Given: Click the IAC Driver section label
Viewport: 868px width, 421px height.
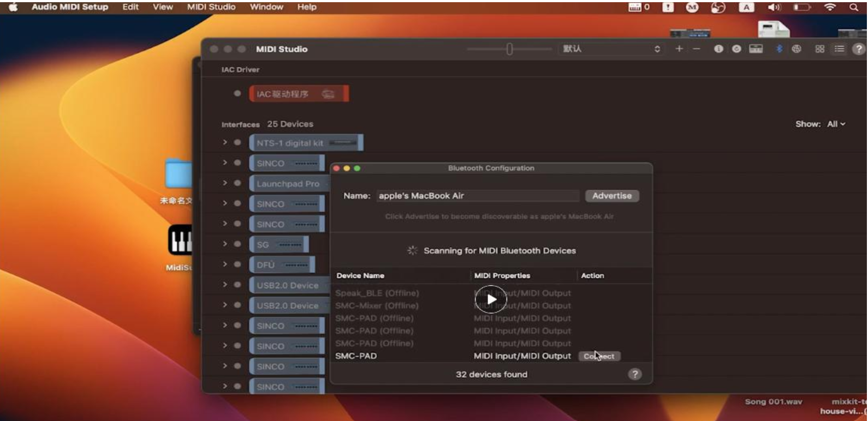Looking at the screenshot, I should tap(240, 70).
